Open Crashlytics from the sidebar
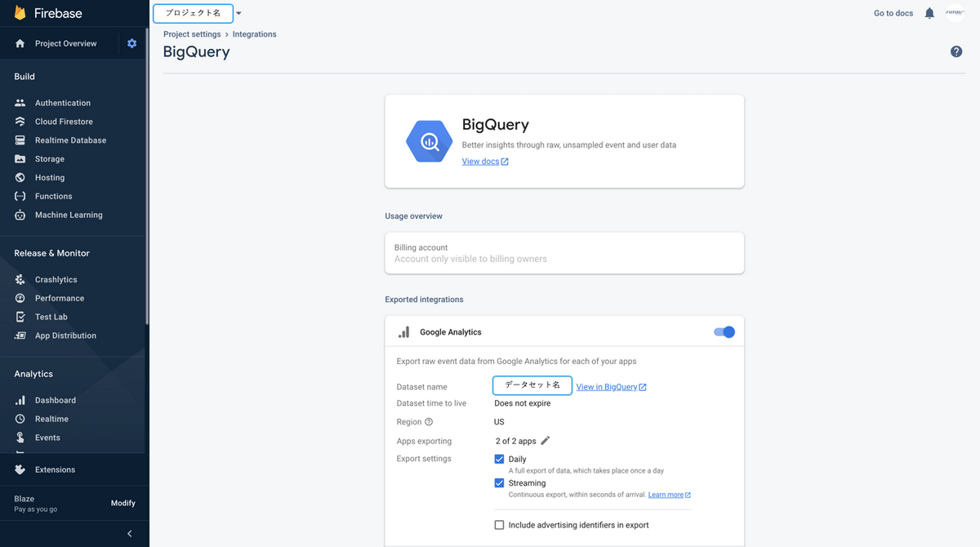This screenshot has width=980, height=547. 56,279
